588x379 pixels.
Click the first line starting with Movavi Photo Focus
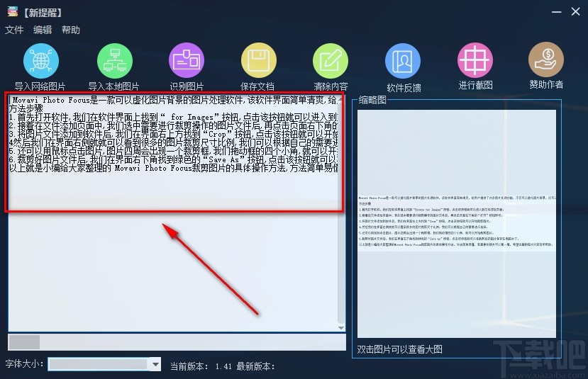coord(174,100)
